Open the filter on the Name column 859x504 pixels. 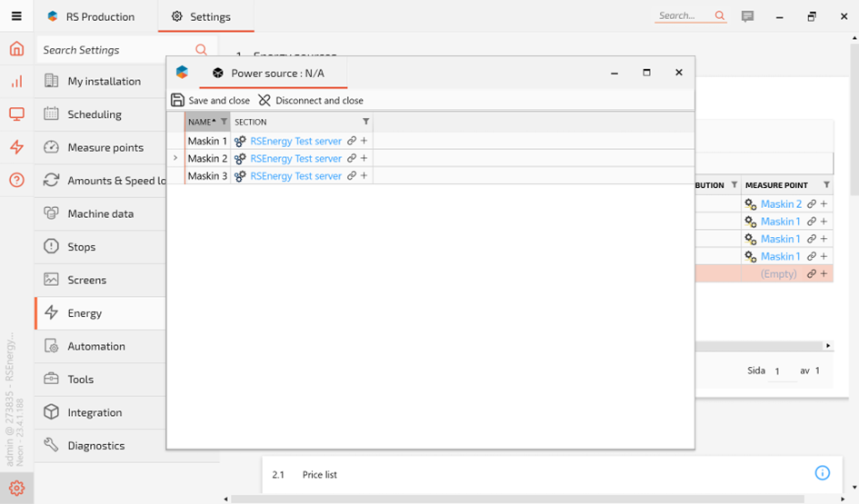tap(224, 122)
